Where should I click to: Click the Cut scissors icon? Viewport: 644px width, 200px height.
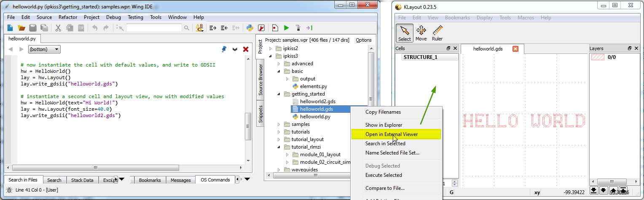58,28
